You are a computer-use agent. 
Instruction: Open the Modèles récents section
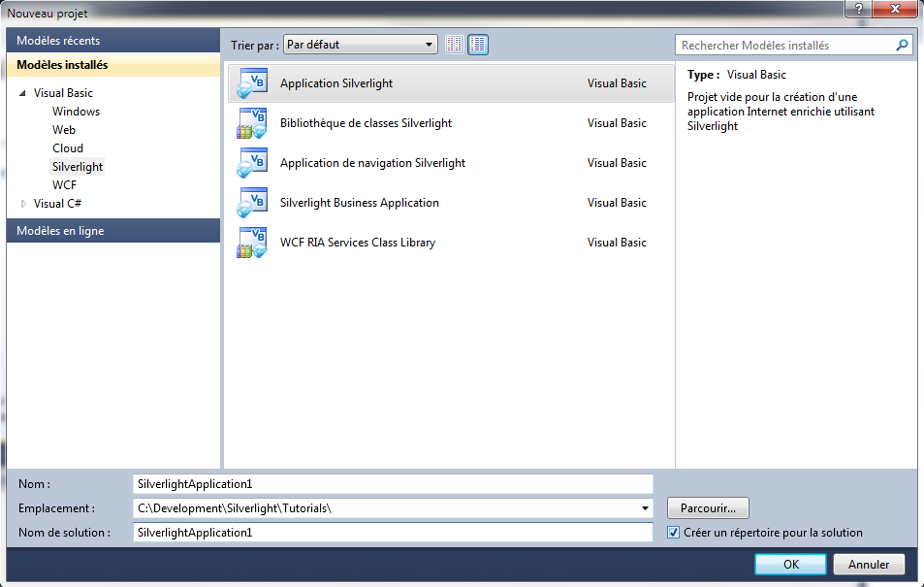pyautogui.click(x=113, y=41)
